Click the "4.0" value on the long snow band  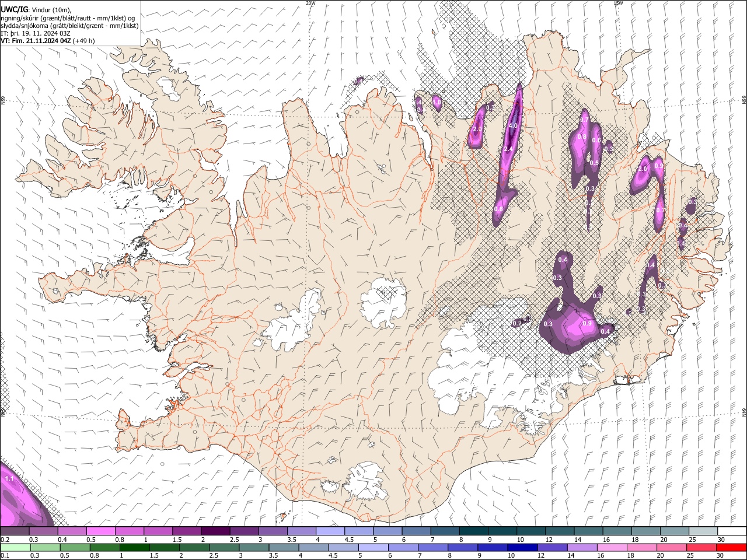pyautogui.click(x=513, y=125)
